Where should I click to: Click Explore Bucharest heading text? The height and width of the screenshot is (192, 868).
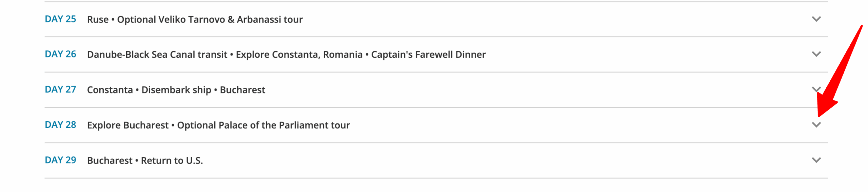pos(127,125)
